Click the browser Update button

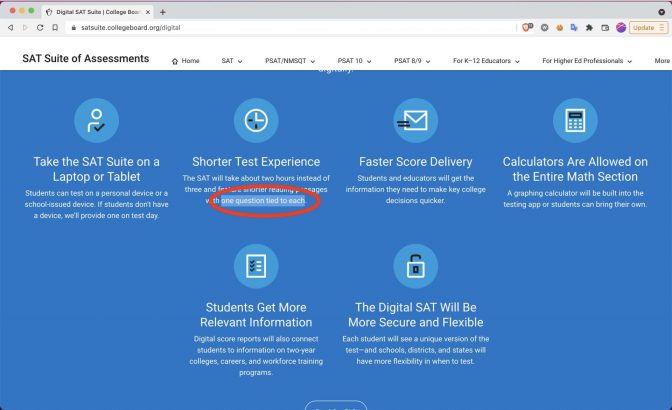645,27
